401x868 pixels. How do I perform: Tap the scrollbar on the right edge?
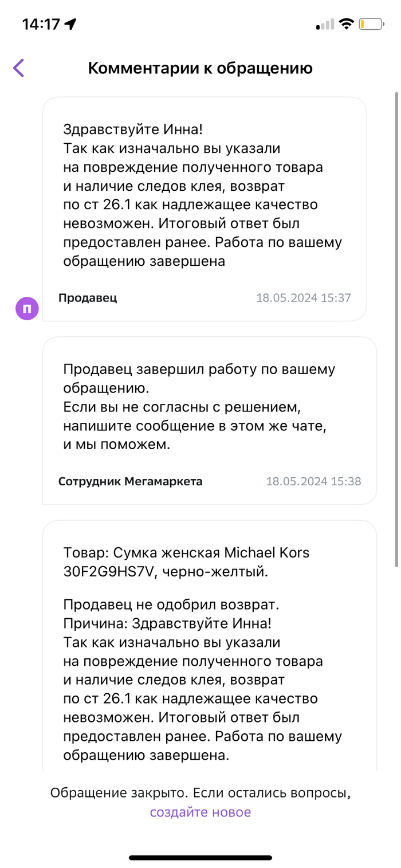pos(396,327)
